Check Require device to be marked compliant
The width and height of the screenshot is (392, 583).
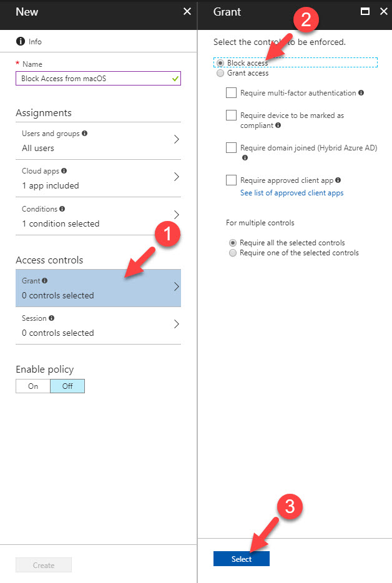point(232,115)
